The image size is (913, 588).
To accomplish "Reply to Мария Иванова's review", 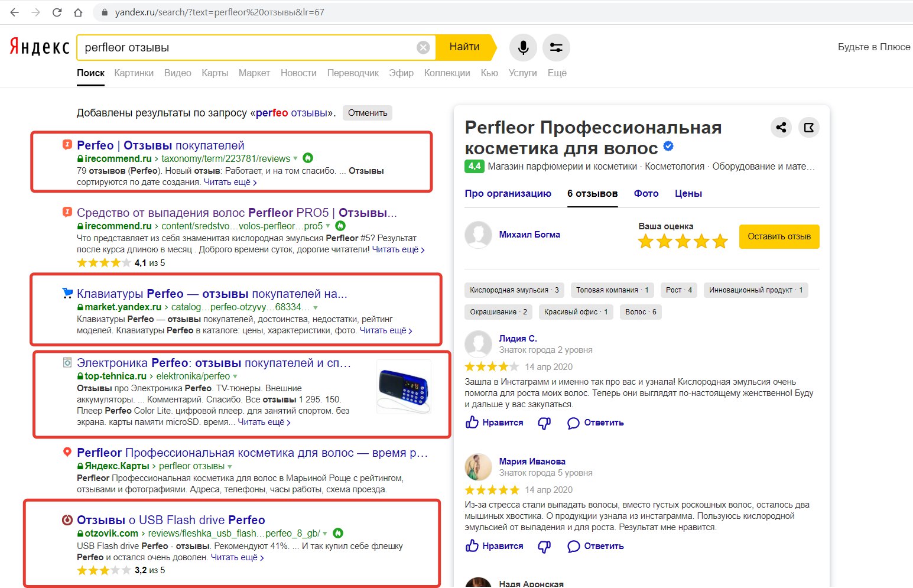I will pos(596,546).
